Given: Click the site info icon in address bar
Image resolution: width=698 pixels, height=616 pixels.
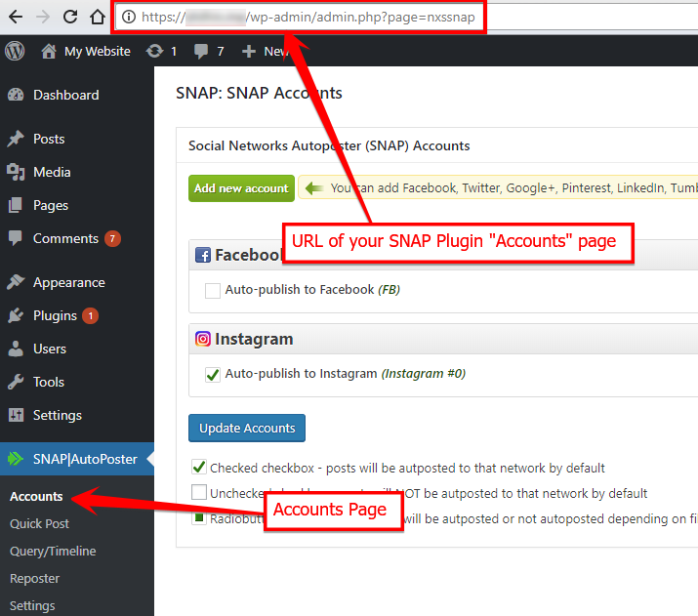Looking at the screenshot, I should [128, 17].
